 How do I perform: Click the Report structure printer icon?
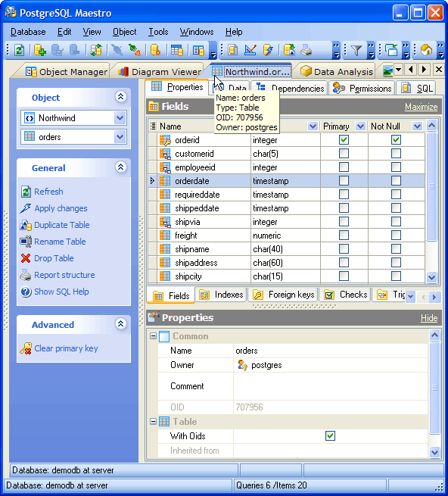(x=26, y=275)
